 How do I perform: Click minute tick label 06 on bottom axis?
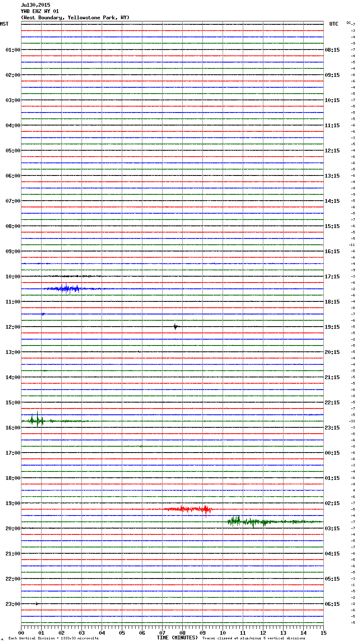(x=142, y=633)
